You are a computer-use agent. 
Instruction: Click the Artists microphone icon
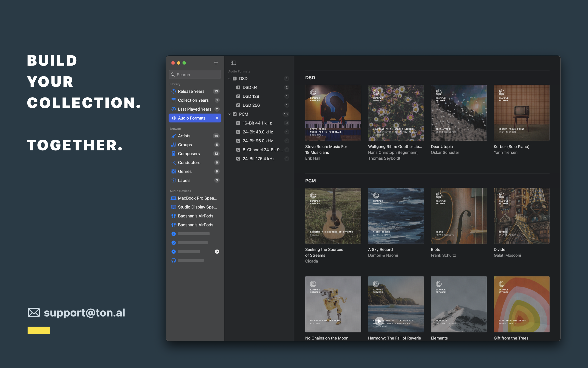tap(173, 136)
